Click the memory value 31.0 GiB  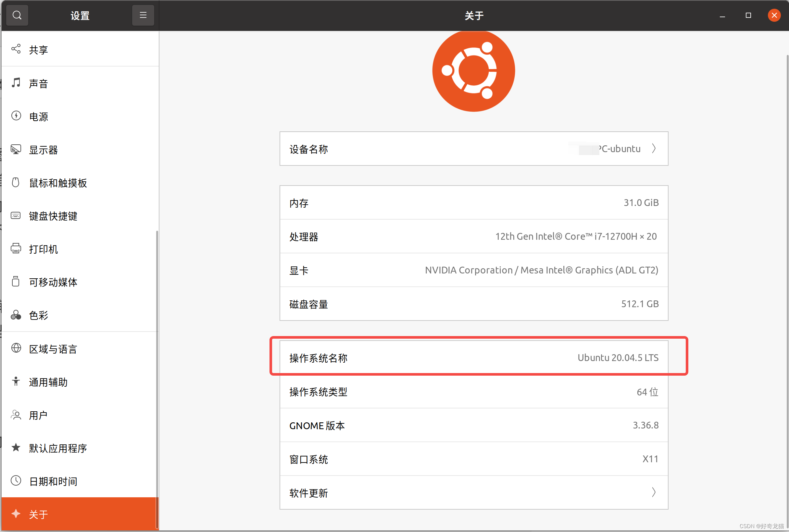click(x=641, y=202)
